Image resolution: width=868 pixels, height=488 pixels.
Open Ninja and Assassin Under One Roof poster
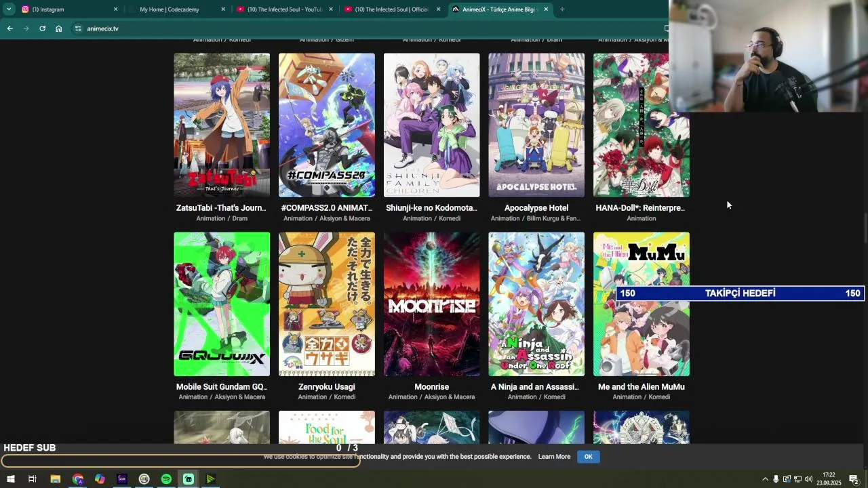536,304
